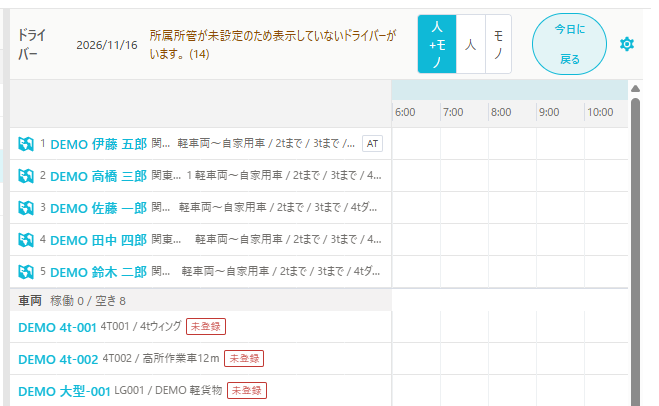Viewport: 659px width, 406px height.
Task: Click vehicle-type text in 伊藤 五郎 row
Action: 266,144
